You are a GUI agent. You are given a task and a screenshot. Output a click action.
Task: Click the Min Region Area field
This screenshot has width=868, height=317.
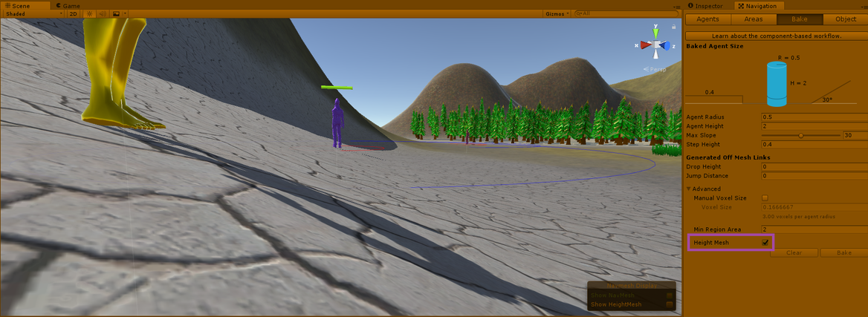[x=813, y=229]
